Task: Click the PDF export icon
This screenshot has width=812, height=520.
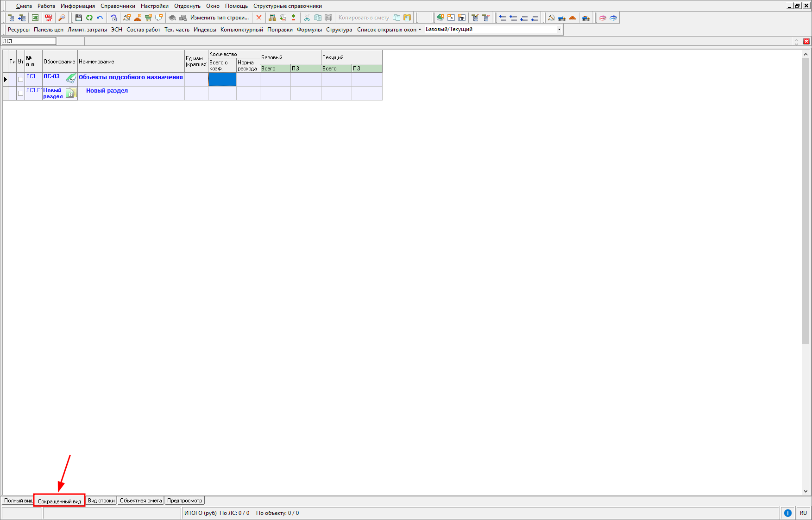Action: 49,18
